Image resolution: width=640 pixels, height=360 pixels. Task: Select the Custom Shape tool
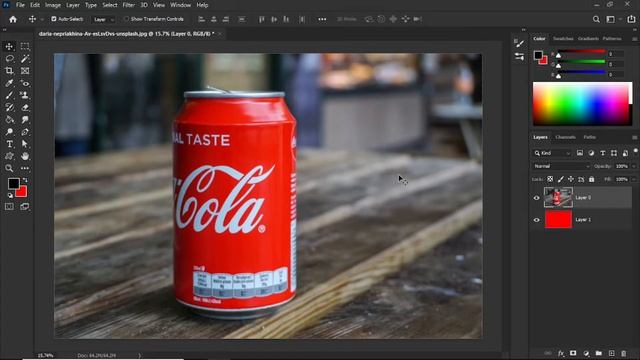[x=9, y=156]
